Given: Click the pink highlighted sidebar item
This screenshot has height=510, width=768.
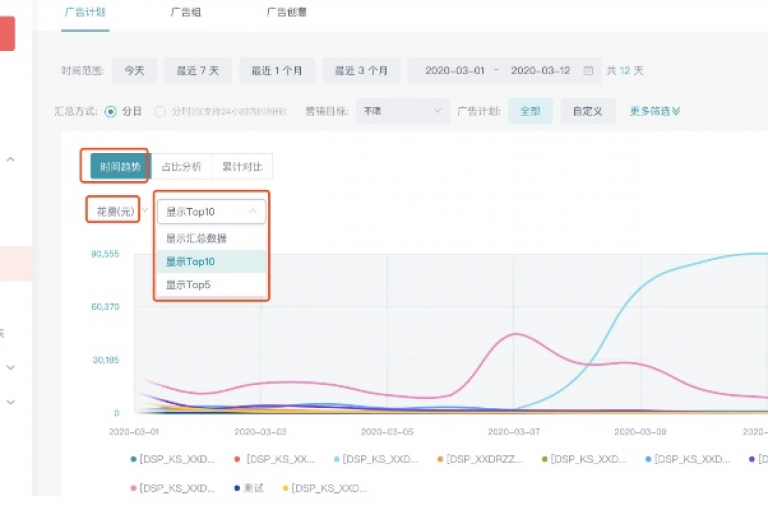Looking at the screenshot, I should point(16,264).
